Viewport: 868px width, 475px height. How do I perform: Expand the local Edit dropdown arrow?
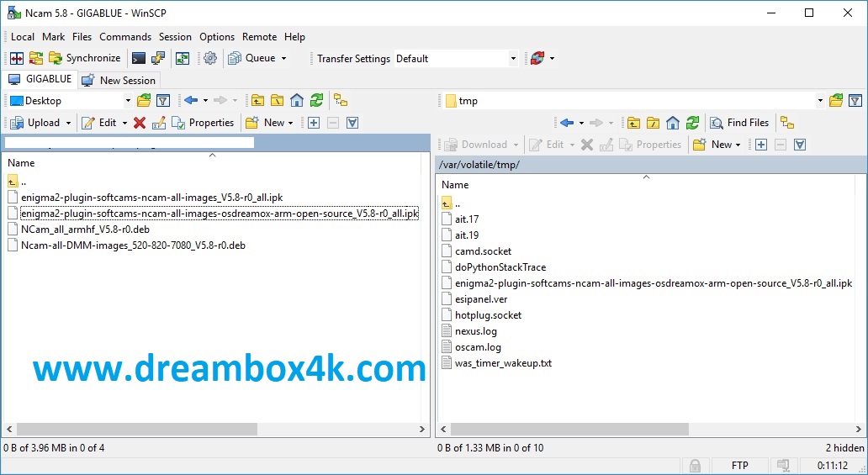(x=124, y=123)
